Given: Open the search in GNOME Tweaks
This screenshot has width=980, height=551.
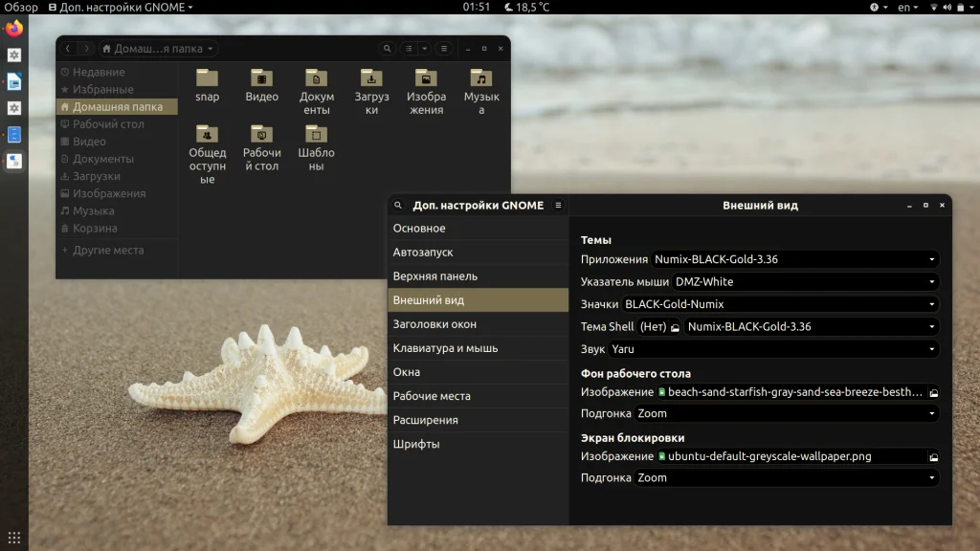Looking at the screenshot, I should 399,206.
